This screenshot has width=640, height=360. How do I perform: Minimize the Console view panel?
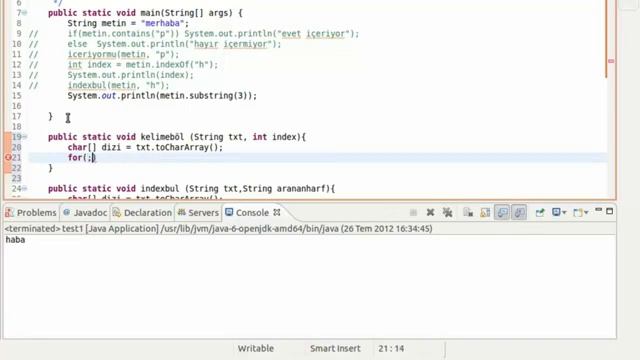(598, 210)
